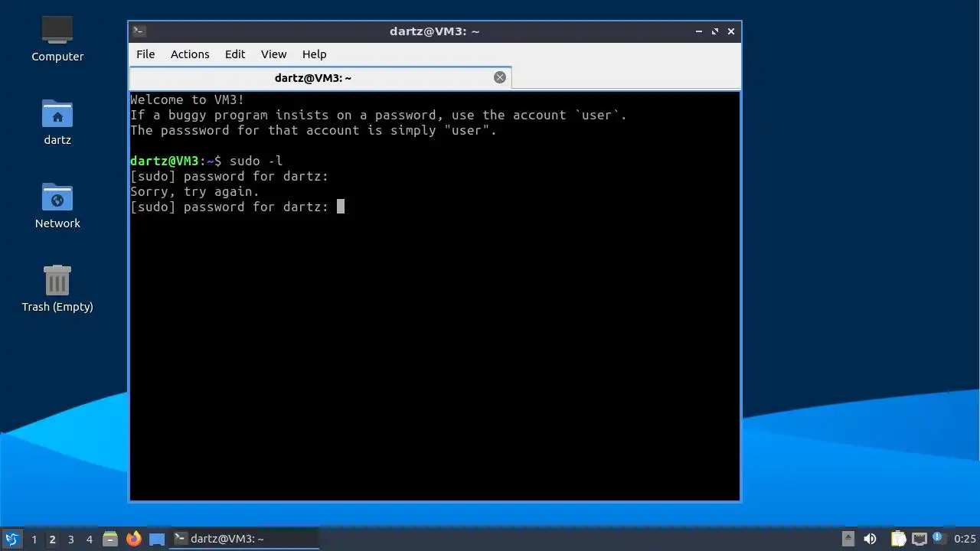Image resolution: width=980 pixels, height=551 pixels.
Task: Switch to workspace 4
Action: tap(90, 539)
